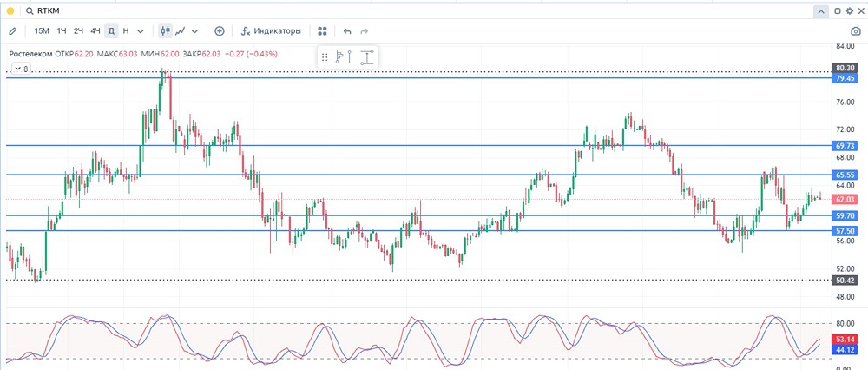This screenshot has height=370, width=868.
Task: Select the Н weekly timeframe tab
Action: tap(126, 31)
